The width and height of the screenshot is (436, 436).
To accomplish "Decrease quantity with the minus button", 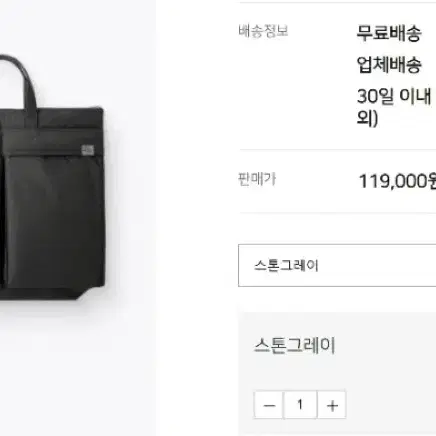I will [269, 405].
